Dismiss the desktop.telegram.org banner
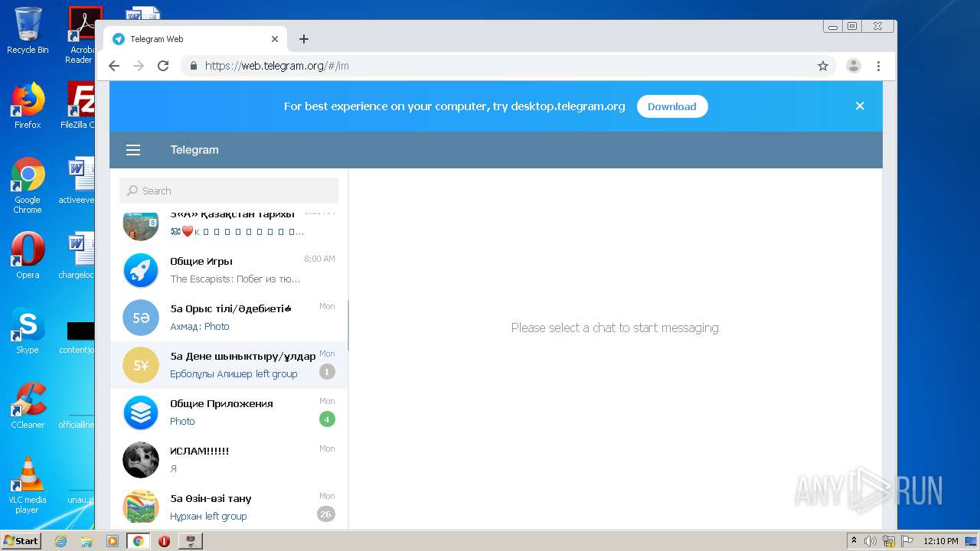Screen dimensions: 980x551 click(x=860, y=106)
